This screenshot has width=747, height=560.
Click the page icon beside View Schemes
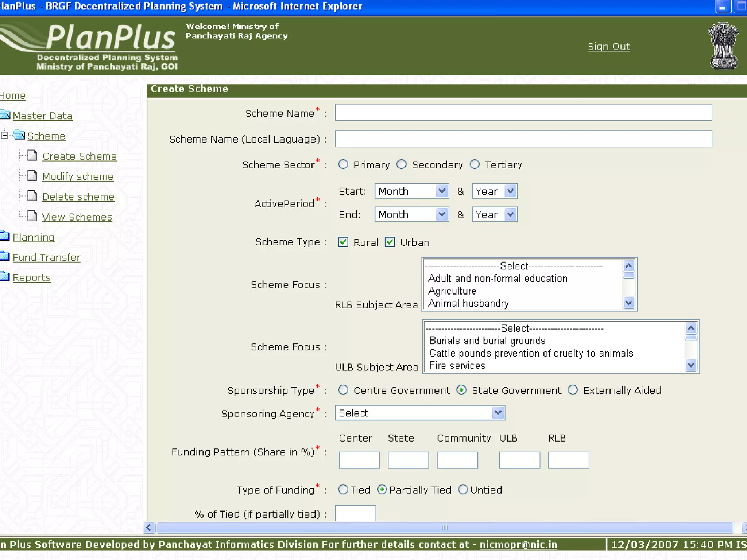pos(32,216)
